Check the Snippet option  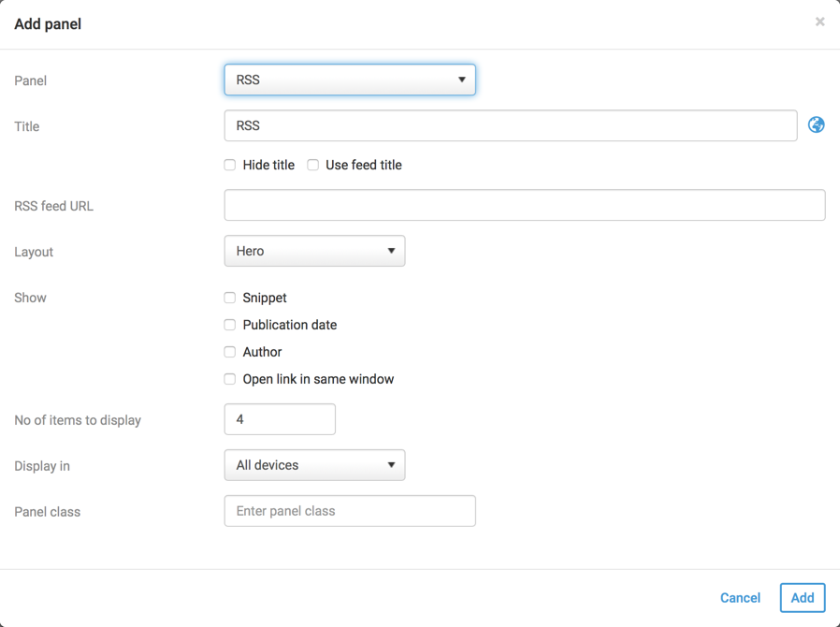pyautogui.click(x=230, y=298)
